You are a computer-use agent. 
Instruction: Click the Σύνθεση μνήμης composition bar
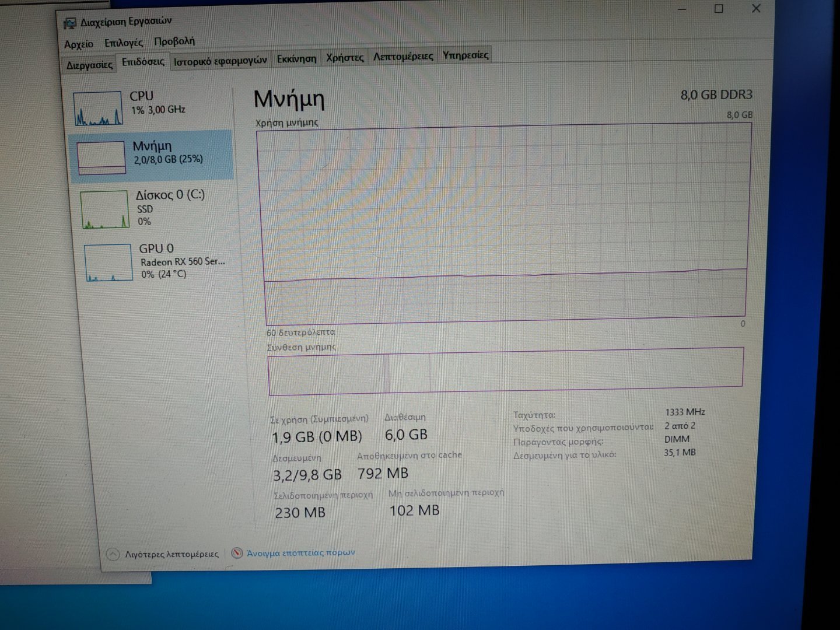(505, 371)
